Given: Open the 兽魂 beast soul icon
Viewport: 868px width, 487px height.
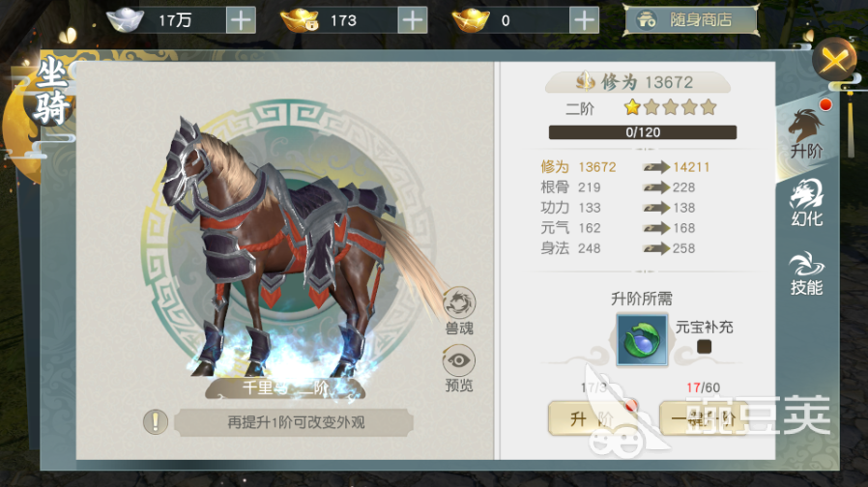Looking at the screenshot, I should point(459,303).
